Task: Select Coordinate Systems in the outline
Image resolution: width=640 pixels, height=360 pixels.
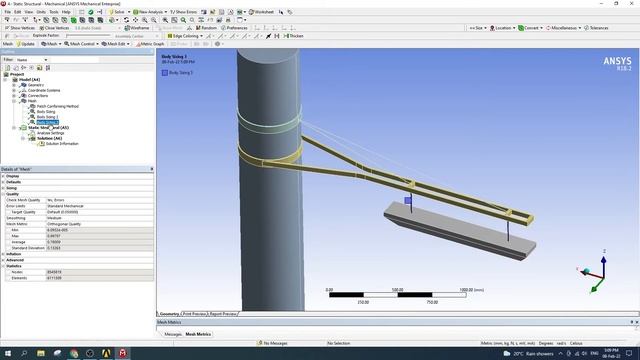Action: (44, 90)
